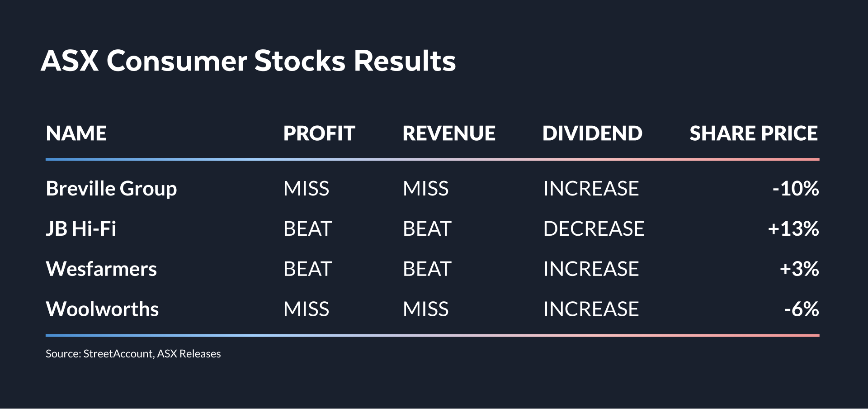
Task: Select the DIVIDEND column header
Action: (x=592, y=133)
